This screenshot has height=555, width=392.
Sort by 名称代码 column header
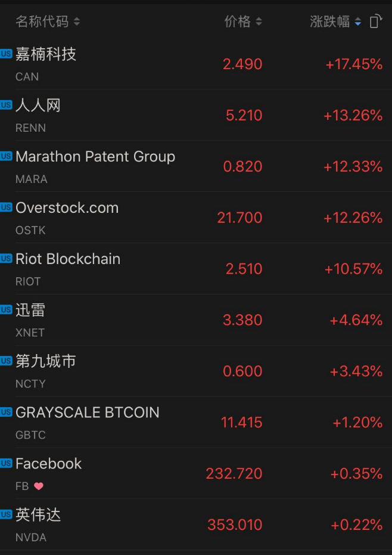pos(47,22)
